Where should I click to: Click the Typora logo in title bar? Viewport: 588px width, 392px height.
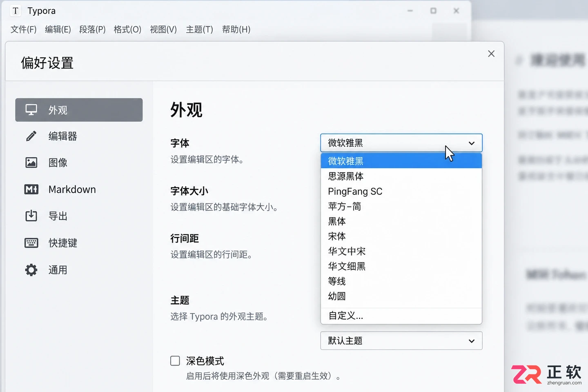(16, 11)
